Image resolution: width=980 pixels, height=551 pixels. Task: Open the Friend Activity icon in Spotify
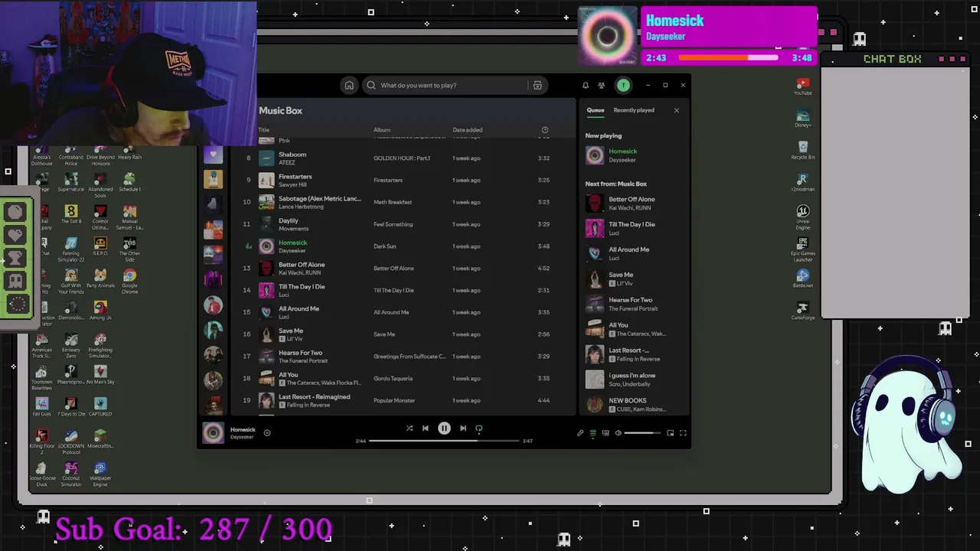point(601,86)
